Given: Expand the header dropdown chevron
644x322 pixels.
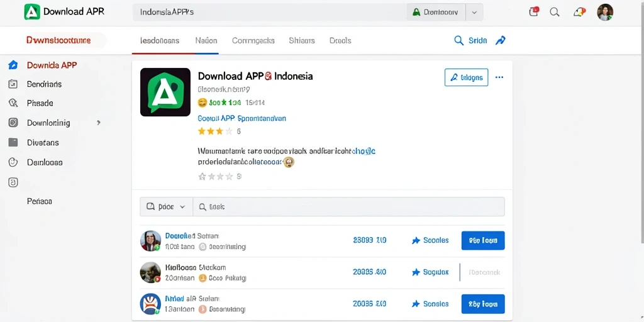Looking at the screenshot, I should 474,13.
